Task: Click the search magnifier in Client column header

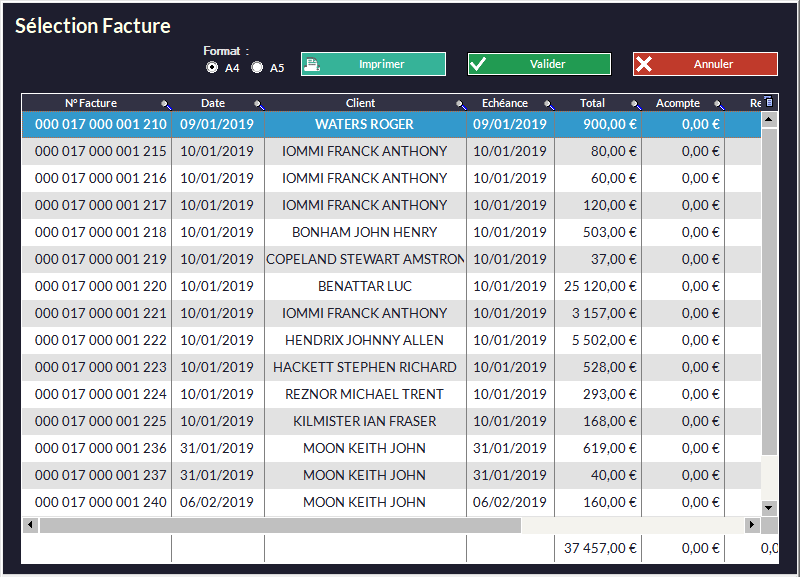Action: click(460, 104)
